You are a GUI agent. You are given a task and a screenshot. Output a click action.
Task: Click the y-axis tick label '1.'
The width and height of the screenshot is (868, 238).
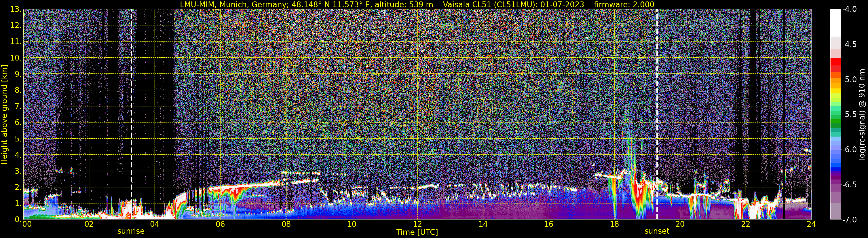point(18,204)
